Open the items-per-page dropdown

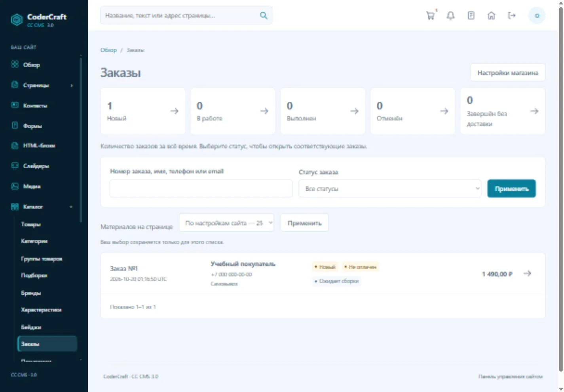pyautogui.click(x=226, y=223)
